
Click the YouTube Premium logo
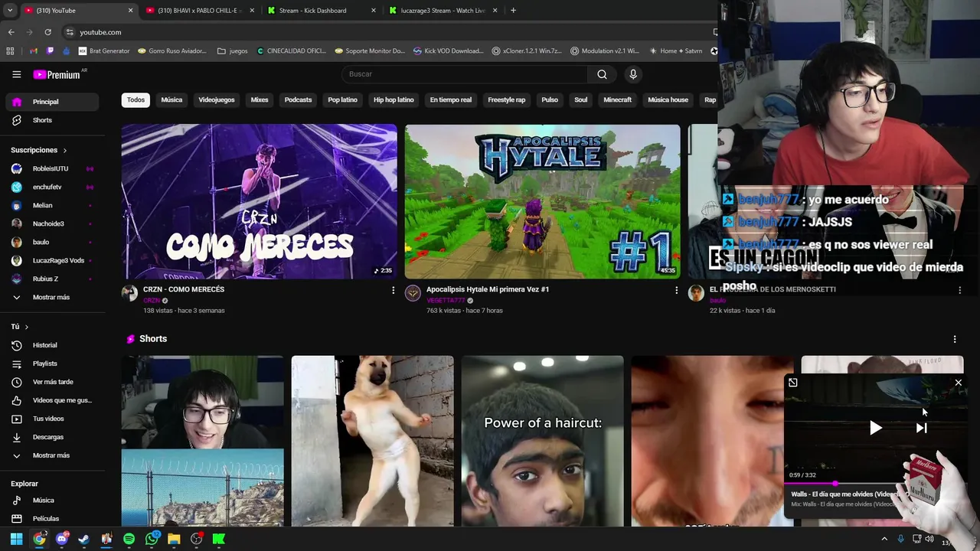[56, 74]
